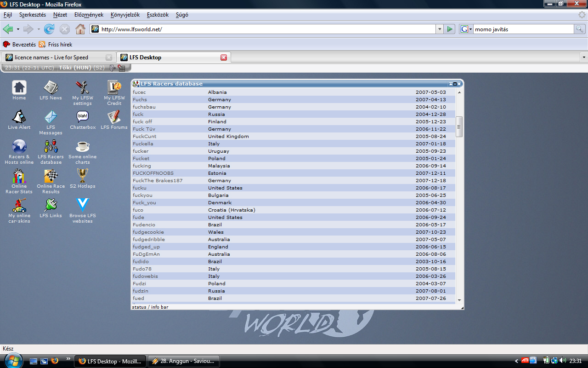Launch the Chatterbox icon
Screen dimensions: 588x368
click(83, 119)
